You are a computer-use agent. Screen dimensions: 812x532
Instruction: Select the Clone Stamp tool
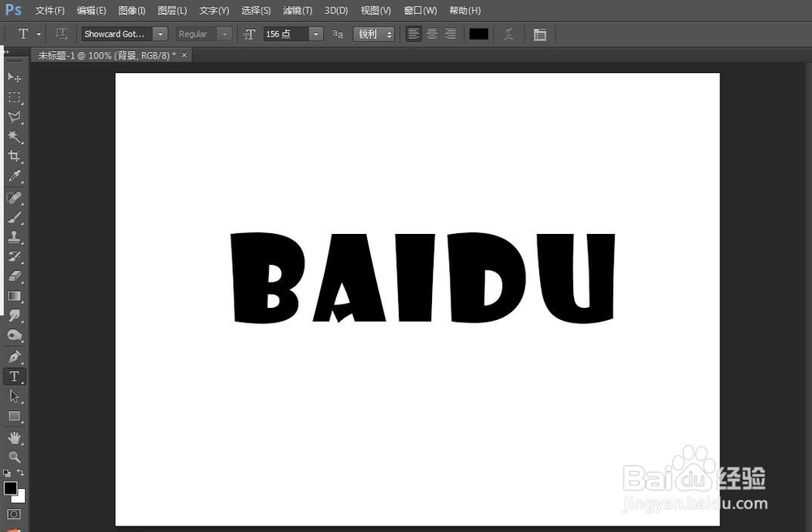pos(14,236)
